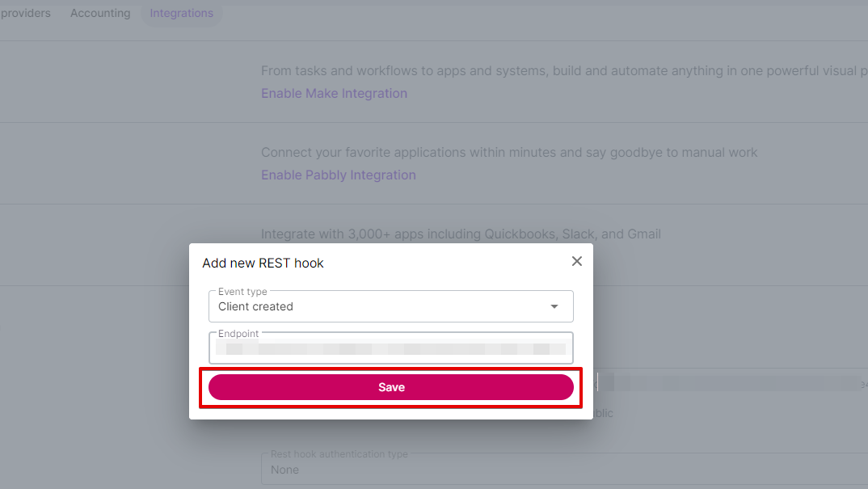The image size is (868, 489).
Task: Open the Rest hook authentication type dropdown
Action: 565,469
